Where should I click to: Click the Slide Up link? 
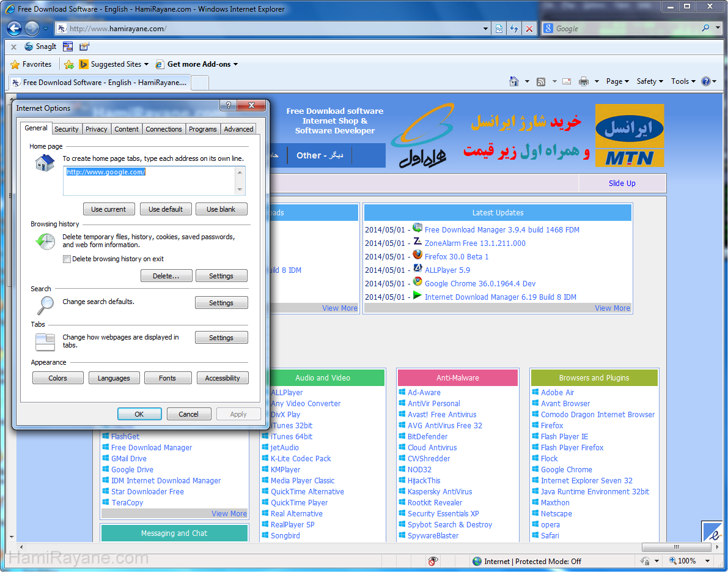[x=622, y=183]
